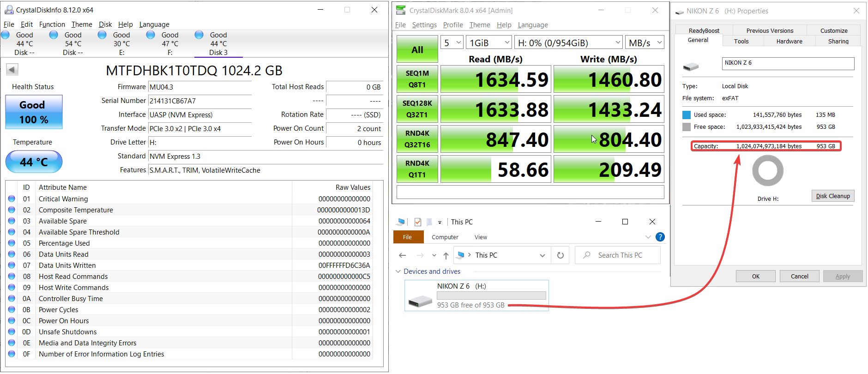Click Properties checkmark icon in quick access toolbar
This screenshot has width=868, height=374.
pyautogui.click(x=417, y=222)
